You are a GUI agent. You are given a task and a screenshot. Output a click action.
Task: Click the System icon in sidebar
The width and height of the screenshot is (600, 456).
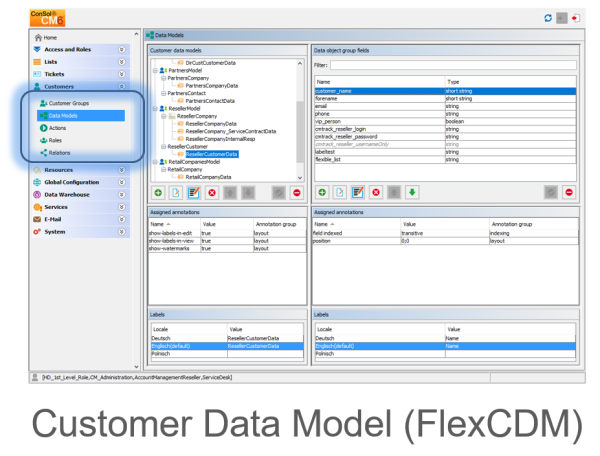pos(37,231)
